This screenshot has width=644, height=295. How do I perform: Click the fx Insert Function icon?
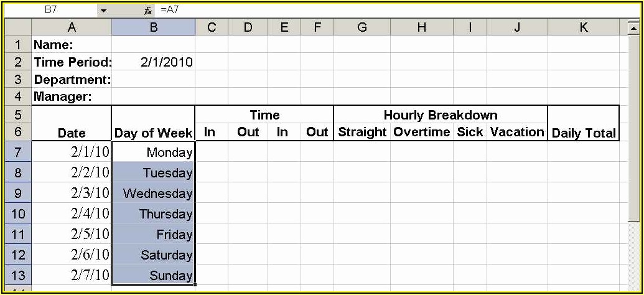[x=148, y=11]
